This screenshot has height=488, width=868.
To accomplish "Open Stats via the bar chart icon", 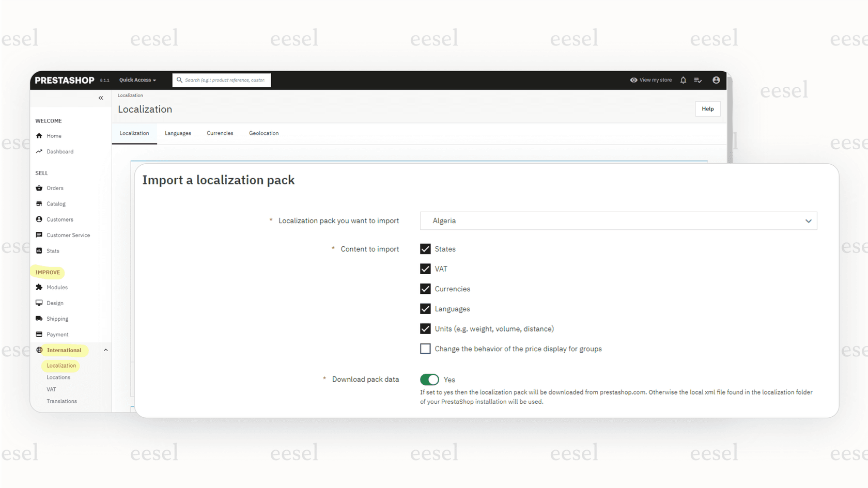I will [39, 250].
